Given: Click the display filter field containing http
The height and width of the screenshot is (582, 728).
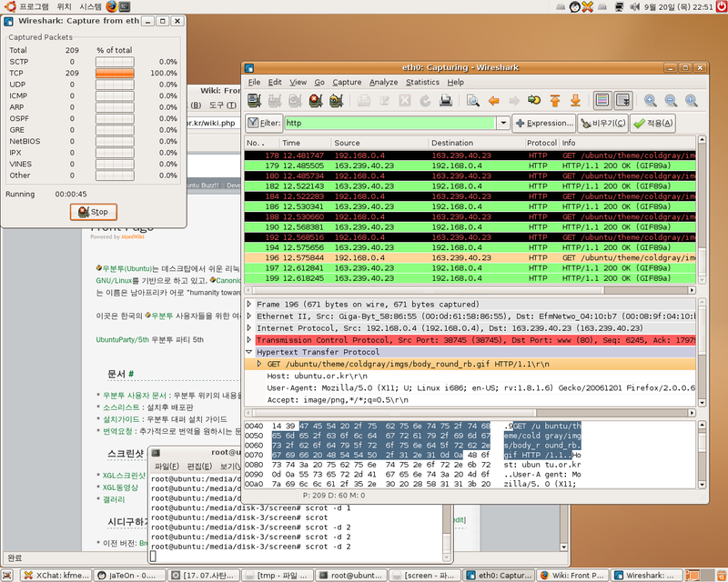Looking at the screenshot, I should click(390, 123).
